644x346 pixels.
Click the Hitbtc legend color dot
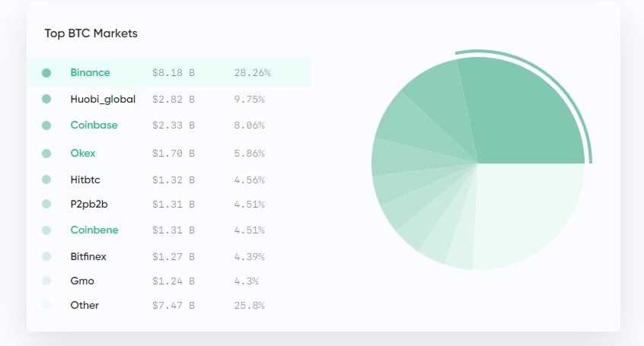[x=46, y=179]
